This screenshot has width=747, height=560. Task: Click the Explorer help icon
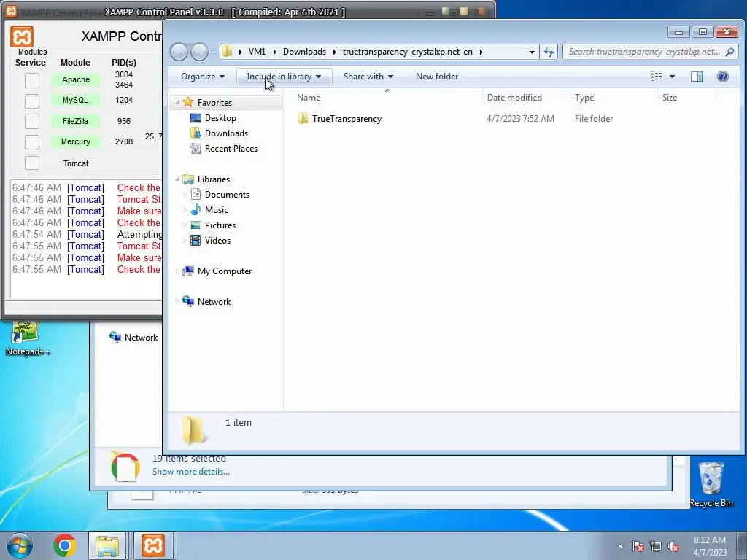(722, 76)
